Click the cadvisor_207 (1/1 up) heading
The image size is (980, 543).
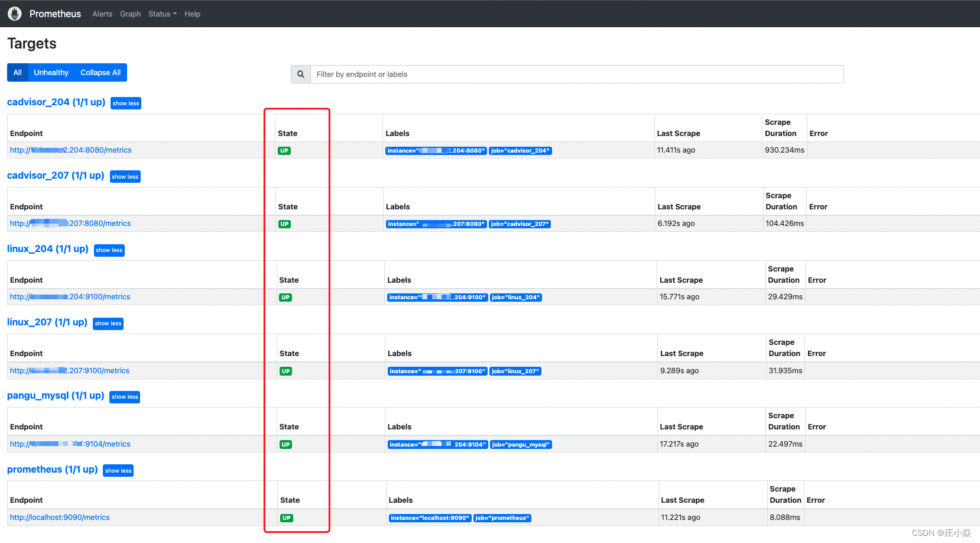pyautogui.click(x=56, y=176)
